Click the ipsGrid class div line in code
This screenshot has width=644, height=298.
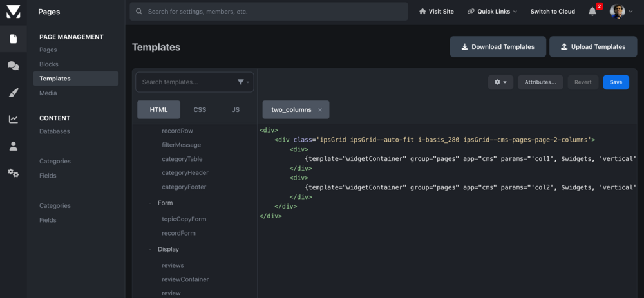click(x=435, y=140)
